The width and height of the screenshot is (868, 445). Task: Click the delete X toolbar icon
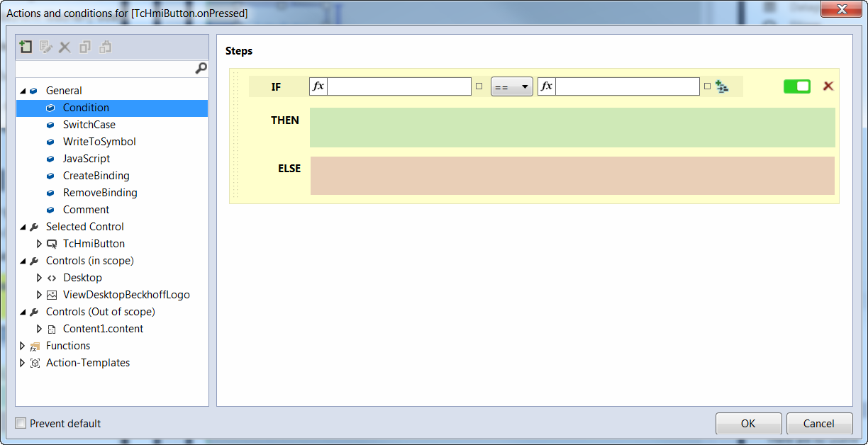pyautogui.click(x=65, y=47)
